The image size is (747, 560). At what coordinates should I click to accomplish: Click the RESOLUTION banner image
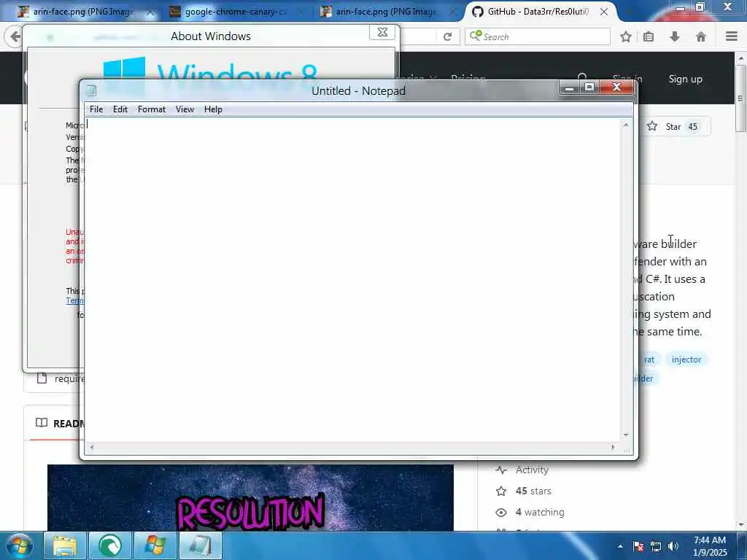click(251, 497)
